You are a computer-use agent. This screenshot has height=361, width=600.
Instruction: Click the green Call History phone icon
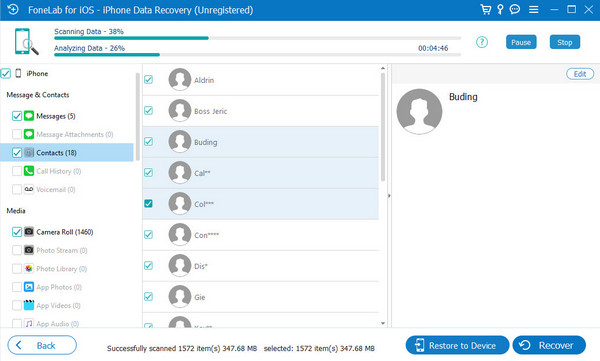pyautogui.click(x=29, y=171)
